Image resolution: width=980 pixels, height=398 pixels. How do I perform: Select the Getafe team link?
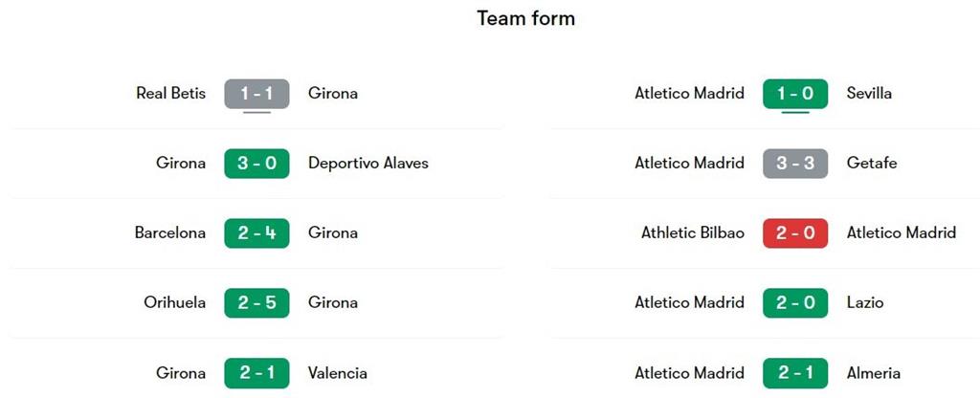point(872,164)
